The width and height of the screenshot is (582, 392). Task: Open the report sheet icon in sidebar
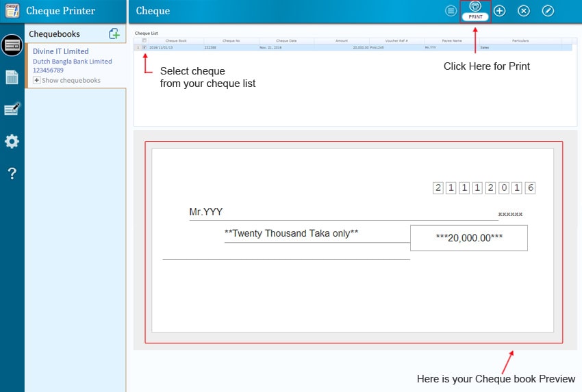tap(12, 77)
